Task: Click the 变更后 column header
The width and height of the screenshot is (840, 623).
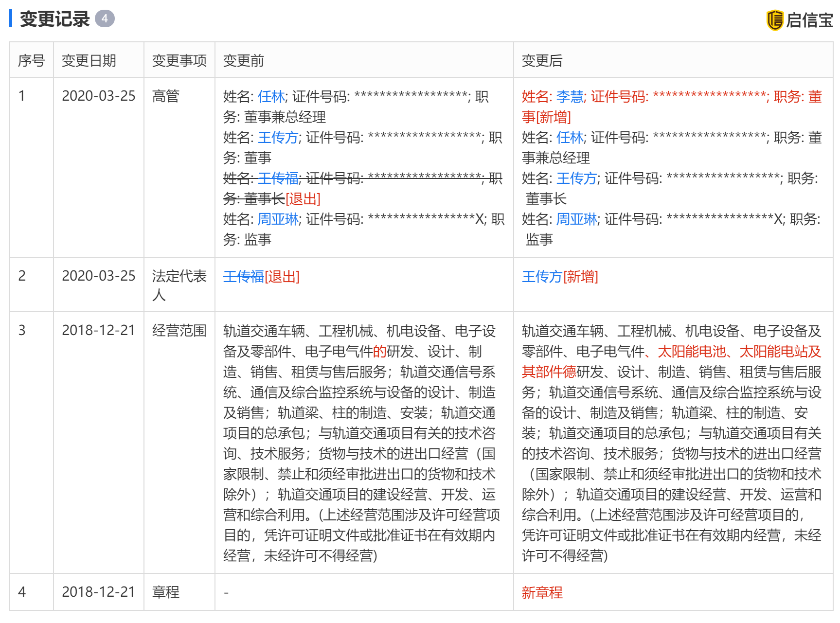Action: [x=542, y=60]
